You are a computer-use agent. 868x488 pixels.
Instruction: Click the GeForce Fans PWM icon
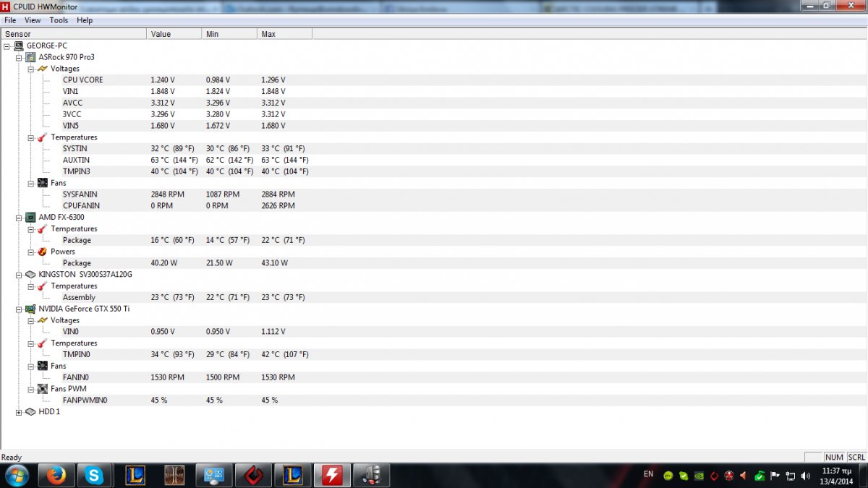point(42,389)
